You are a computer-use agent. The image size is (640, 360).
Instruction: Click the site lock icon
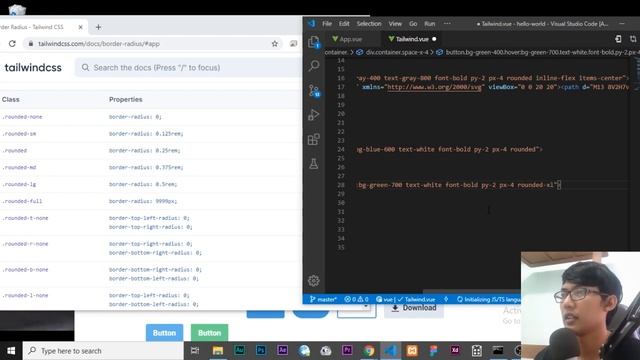coord(31,44)
